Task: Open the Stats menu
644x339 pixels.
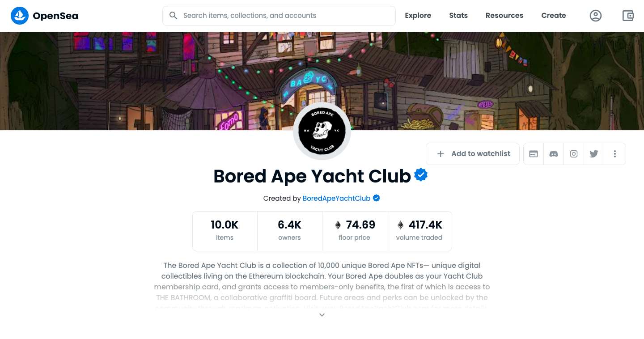Action: [458, 16]
